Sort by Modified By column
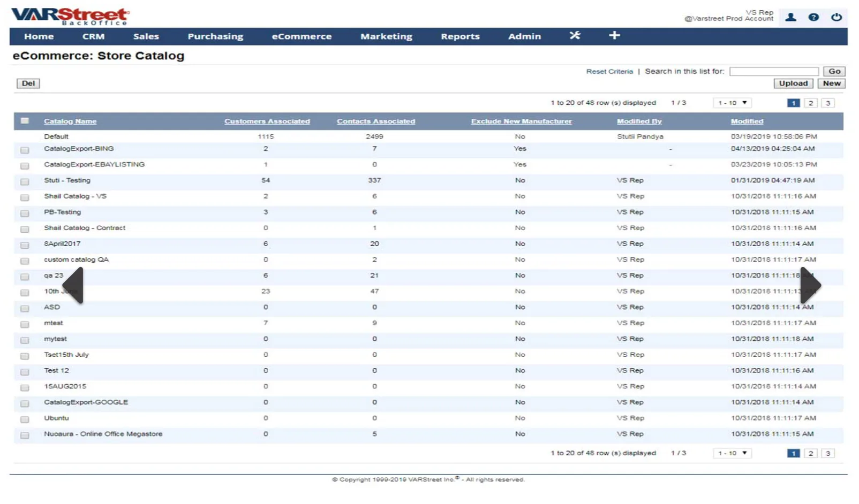Viewport: 859px width, 504px height. coord(639,121)
